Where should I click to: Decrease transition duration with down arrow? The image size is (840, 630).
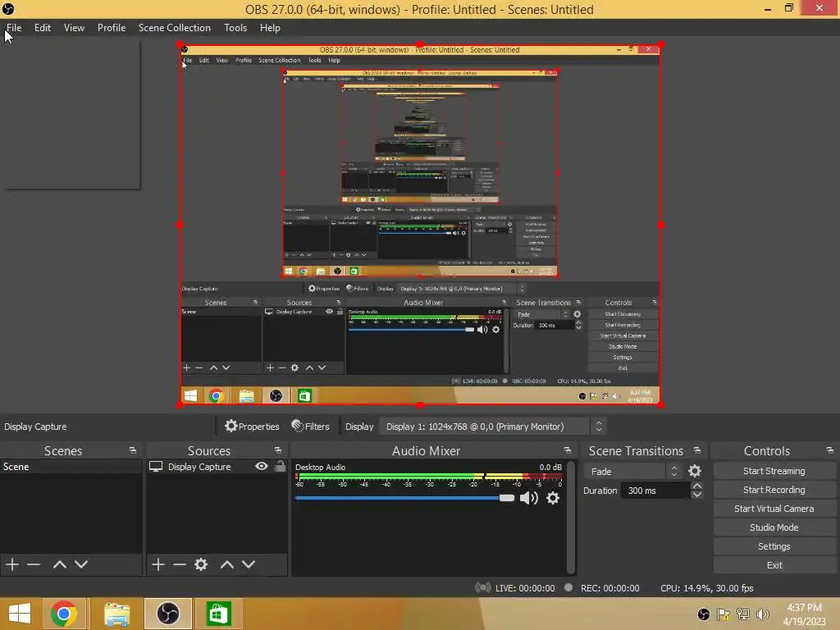tap(696, 495)
